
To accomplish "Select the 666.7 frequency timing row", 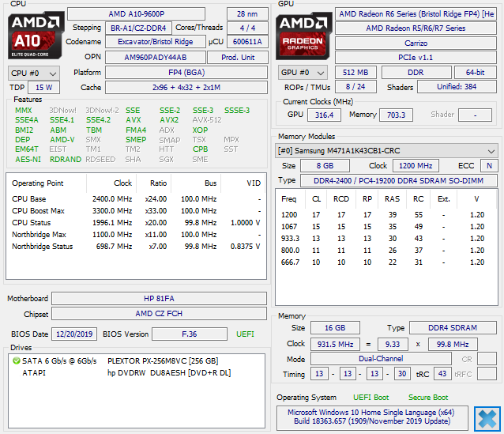I will [x=386, y=262].
